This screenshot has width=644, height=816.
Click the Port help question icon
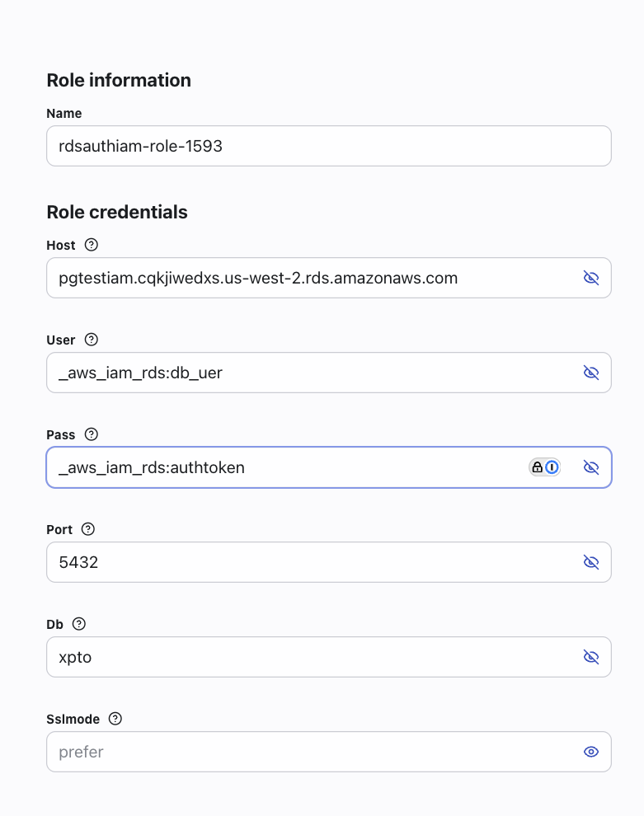click(88, 529)
